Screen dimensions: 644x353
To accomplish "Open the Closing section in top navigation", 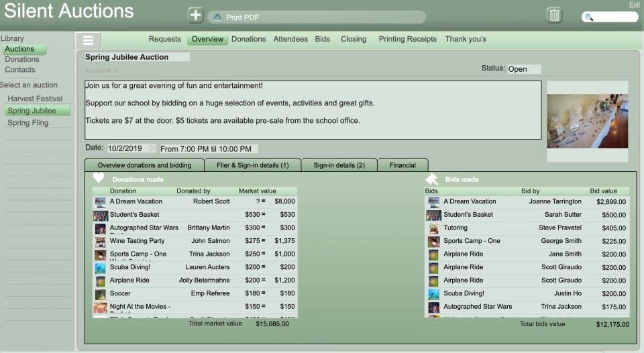I will (x=354, y=39).
